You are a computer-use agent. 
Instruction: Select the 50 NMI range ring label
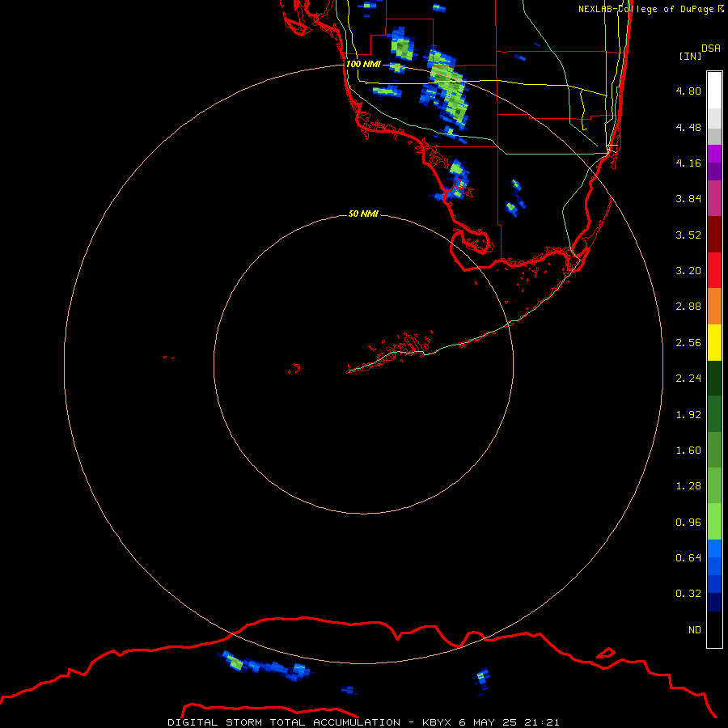pyautogui.click(x=363, y=214)
